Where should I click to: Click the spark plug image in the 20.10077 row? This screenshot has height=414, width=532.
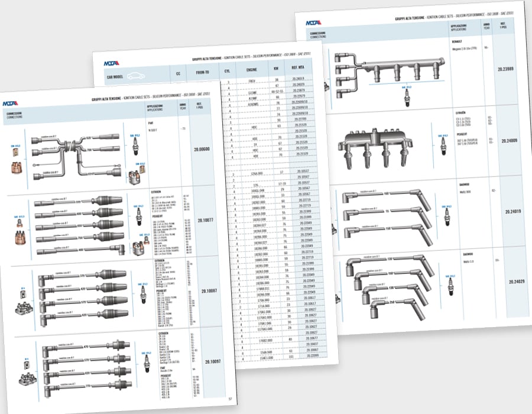138,217
